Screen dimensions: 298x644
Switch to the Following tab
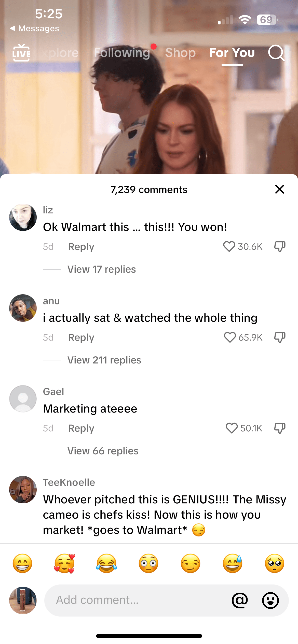(122, 53)
